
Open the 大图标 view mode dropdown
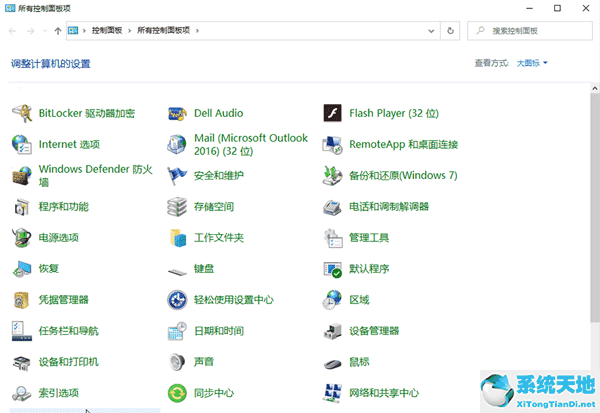point(532,63)
